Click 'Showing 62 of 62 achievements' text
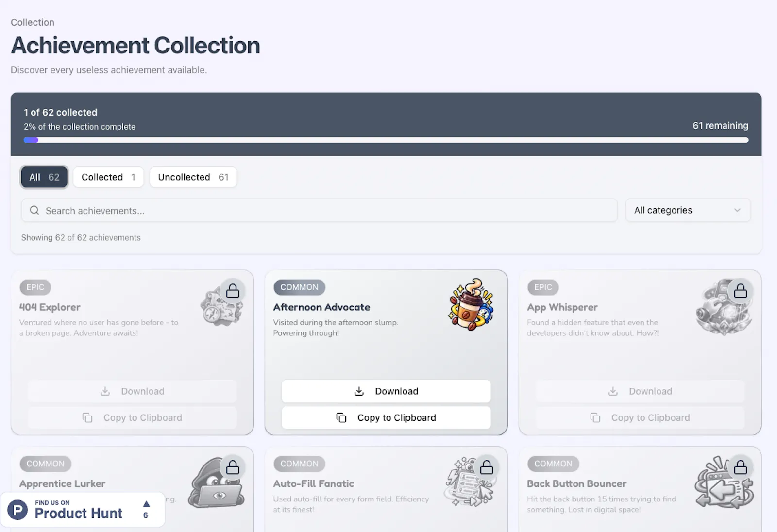 (x=81, y=237)
